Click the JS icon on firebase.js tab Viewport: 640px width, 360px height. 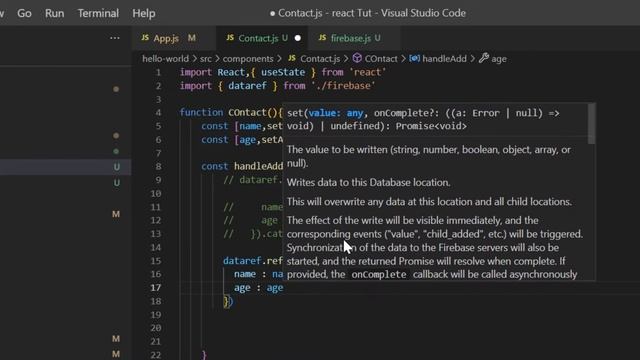point(322,38)
